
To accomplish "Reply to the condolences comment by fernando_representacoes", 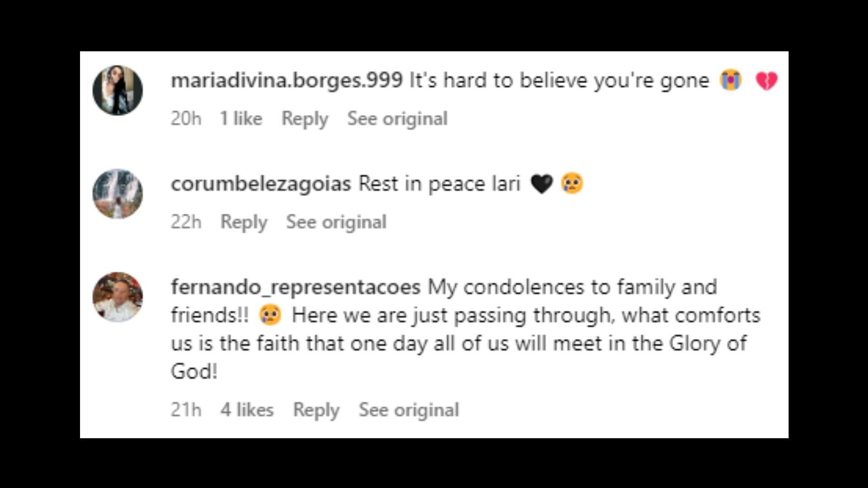I will 316,411.
